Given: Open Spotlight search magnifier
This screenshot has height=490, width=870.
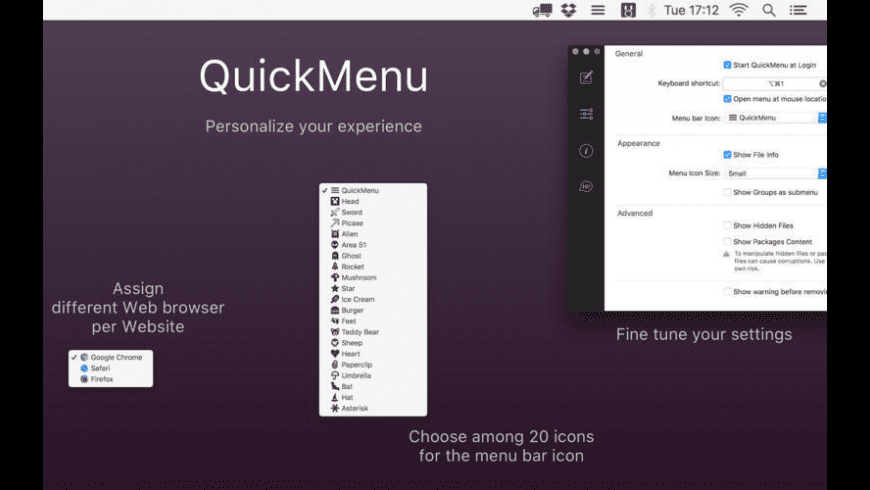Looking at the screenshot, I should (768, 10).
